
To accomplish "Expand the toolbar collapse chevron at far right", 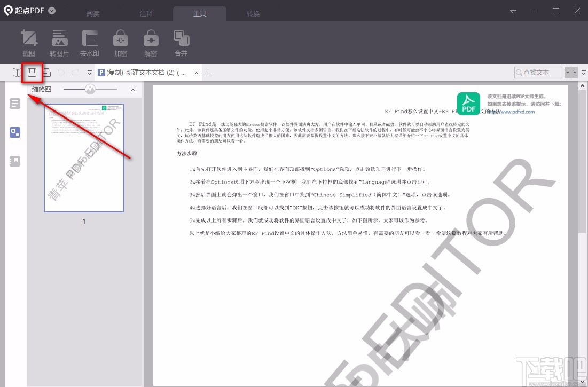I will click(x=584, y=73).
